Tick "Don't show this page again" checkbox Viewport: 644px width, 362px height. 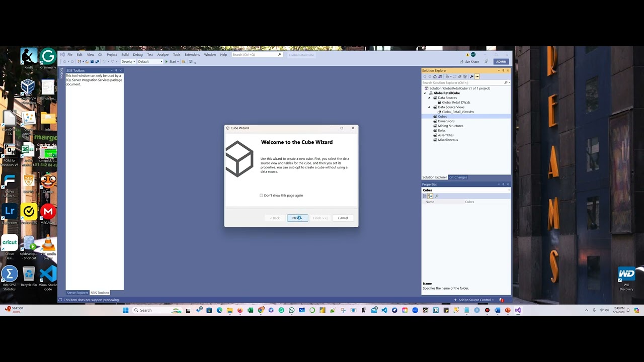tap(261, 195)
